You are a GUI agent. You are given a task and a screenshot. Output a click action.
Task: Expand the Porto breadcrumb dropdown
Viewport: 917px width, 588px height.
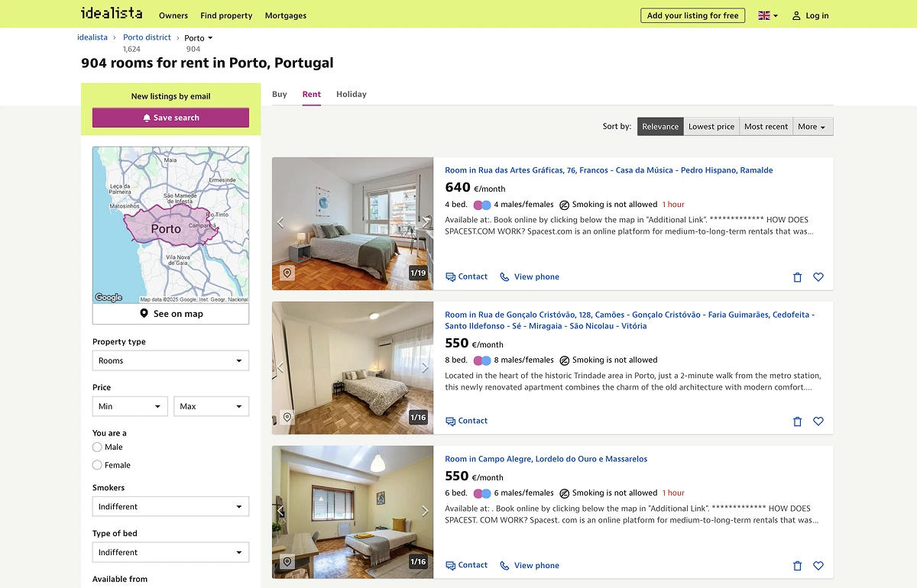pyautogui.click(x=199, y=37)
